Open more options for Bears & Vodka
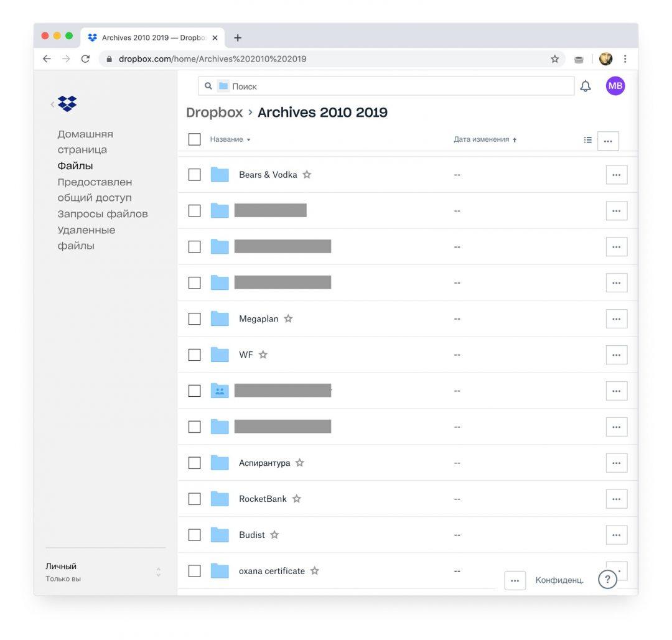This screenshot has height=640, width=672. coord(616,175)
